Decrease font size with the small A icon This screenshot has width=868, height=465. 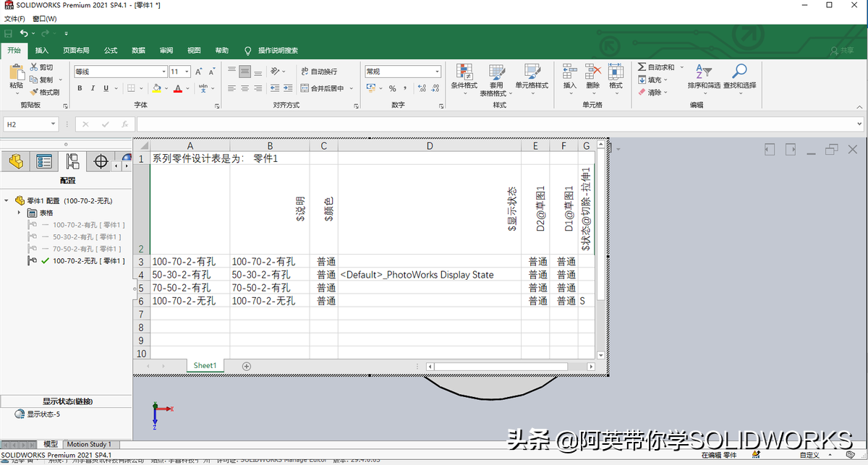212,72
